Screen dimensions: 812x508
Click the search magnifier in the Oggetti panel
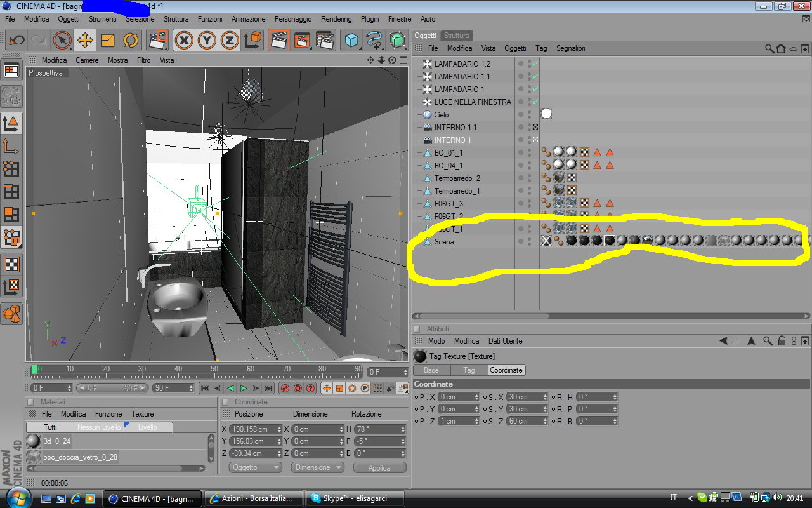(x=769, y=48)
